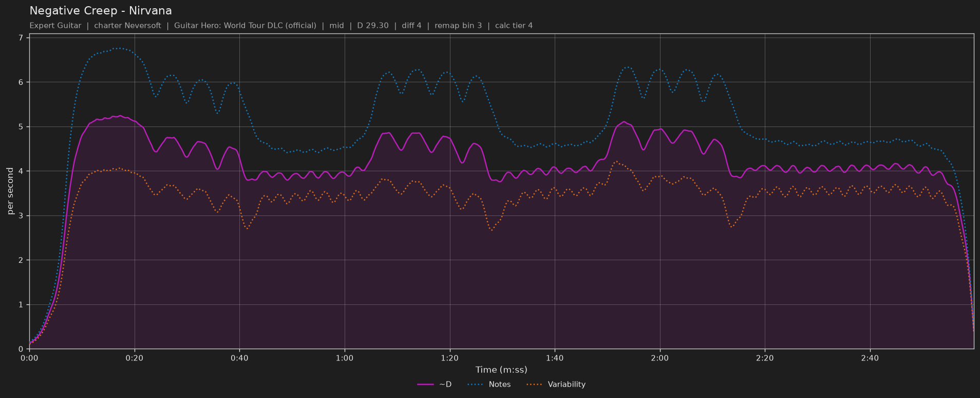980x398 pixels.
Task: Click the '1:20' x-axis tick label
Action: pyautogui.click(x=450, y=358)
